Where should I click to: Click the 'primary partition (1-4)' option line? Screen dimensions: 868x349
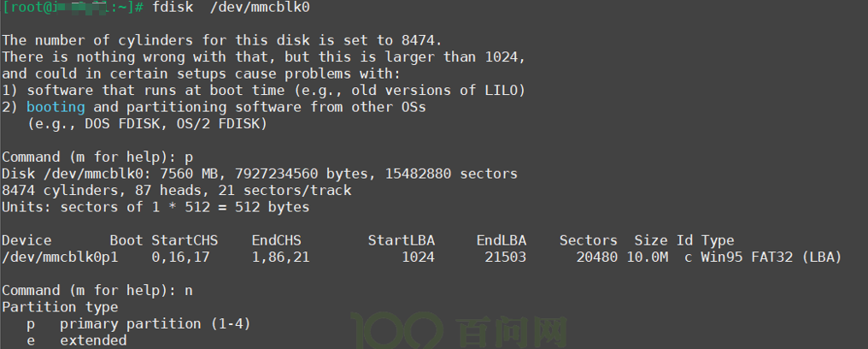138,323
